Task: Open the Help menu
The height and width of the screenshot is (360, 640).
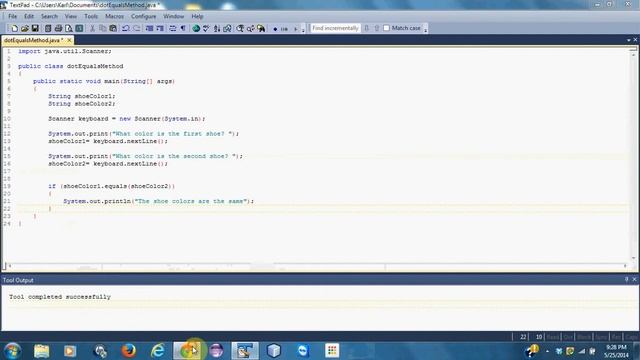Action: tap(197, 16)
